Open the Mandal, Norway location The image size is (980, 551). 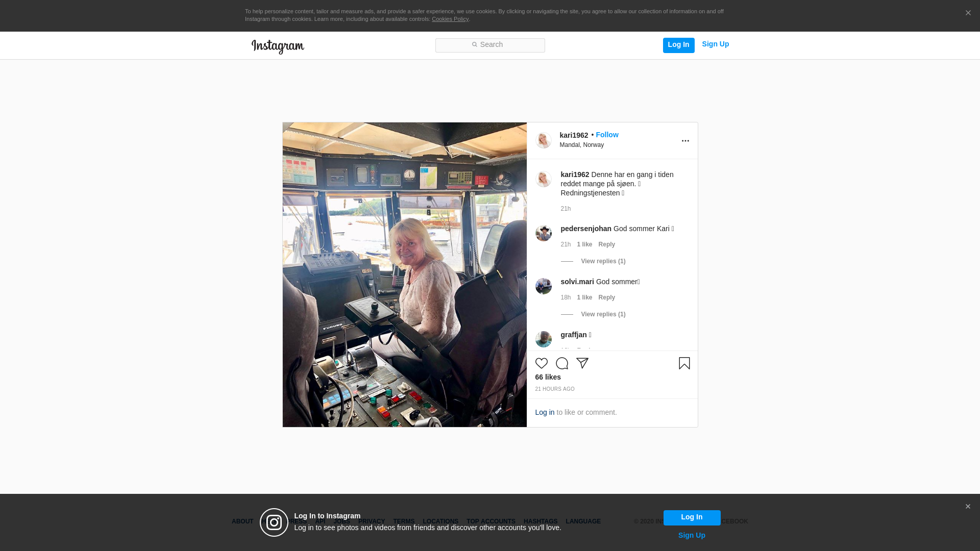[581, 145]
